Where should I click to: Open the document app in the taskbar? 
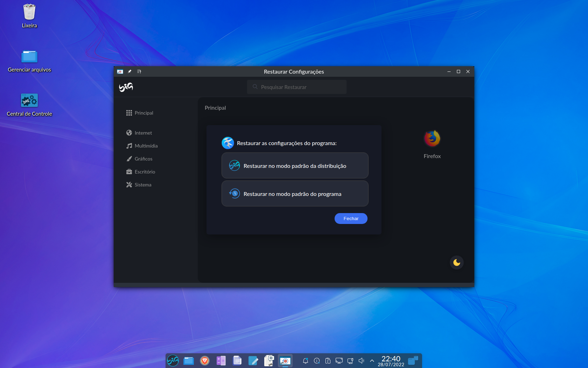coord(237,361)
